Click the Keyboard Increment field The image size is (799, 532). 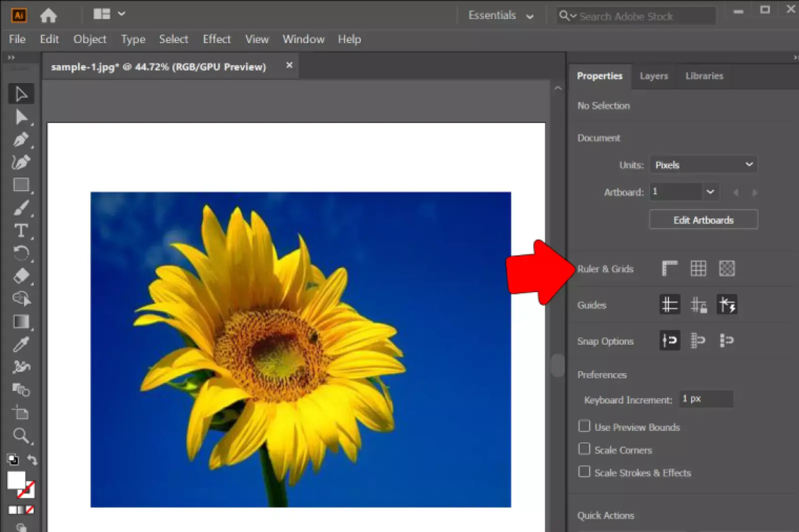point(706,399)
